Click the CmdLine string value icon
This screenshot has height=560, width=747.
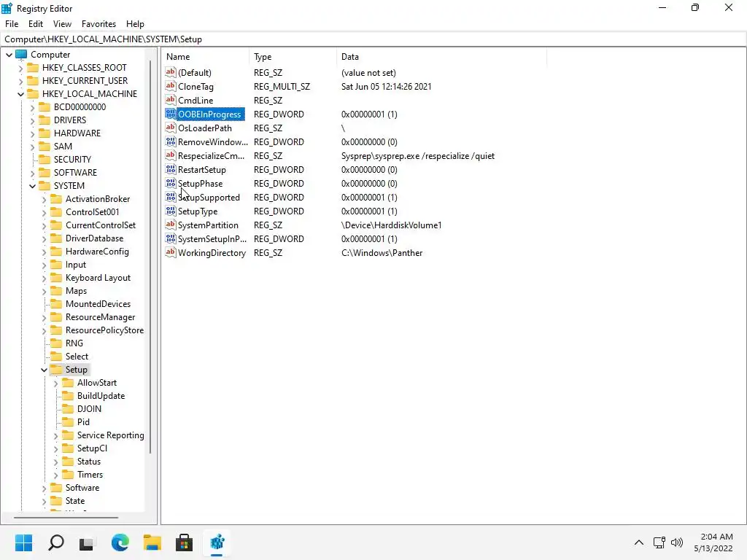171,100
